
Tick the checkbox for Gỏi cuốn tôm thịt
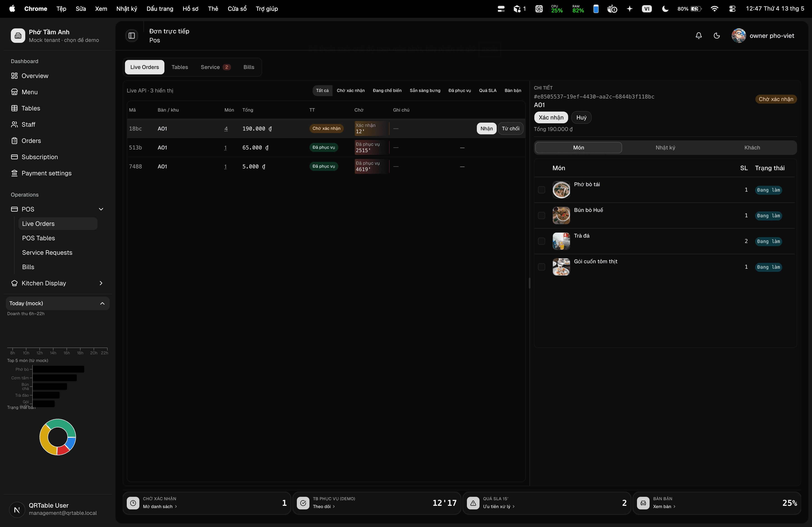[x=542, y=267]
